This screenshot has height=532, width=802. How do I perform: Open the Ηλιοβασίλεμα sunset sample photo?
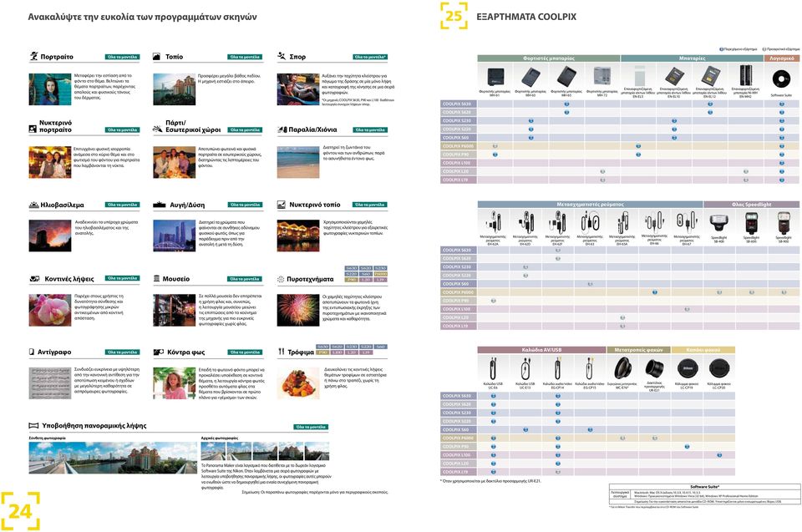pyautogui.click(x=50, y=236)
